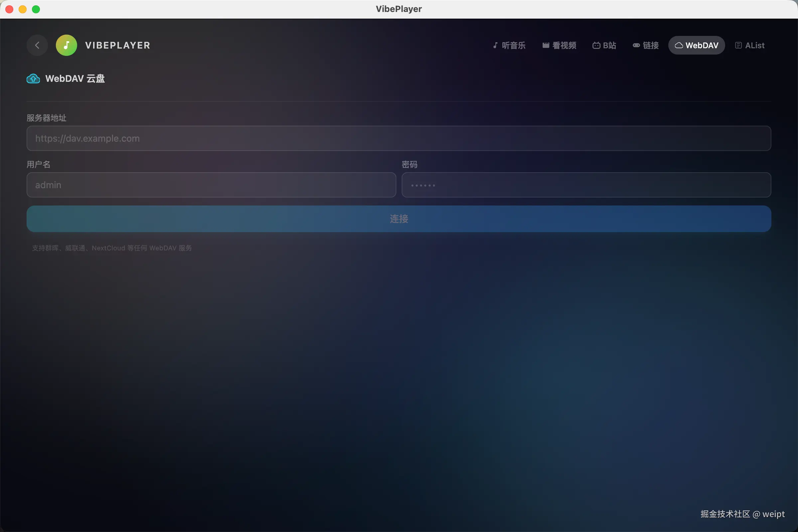The image size is (798, 532).
Task: Select the WebDAV tab
Action: point(697,45)
